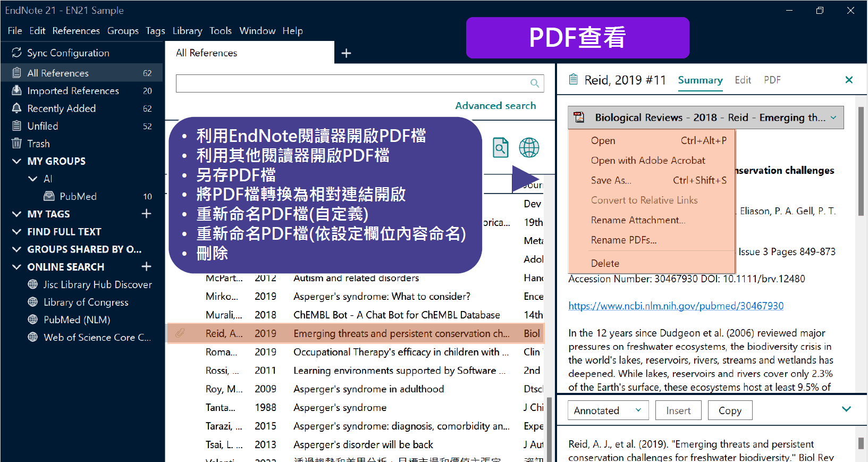Click the Advanced search link
Screen dimensions: 868x462
point(495,105)
